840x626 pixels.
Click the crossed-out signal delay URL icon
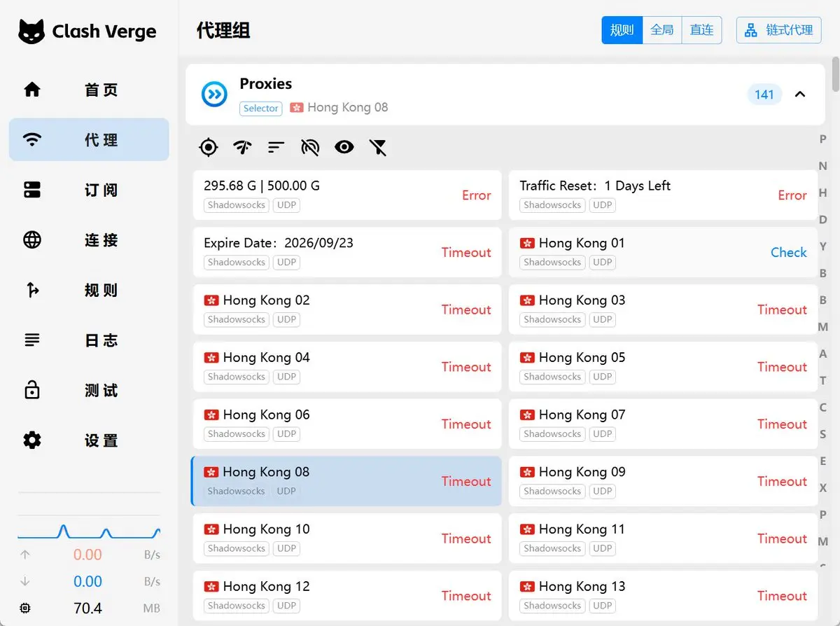click(x=310, y=147)
